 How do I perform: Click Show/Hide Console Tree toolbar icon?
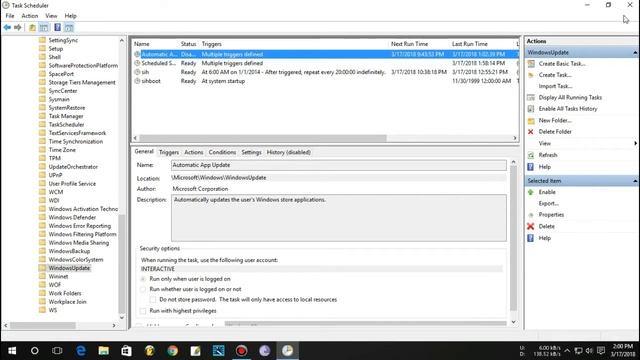point(44,27)
